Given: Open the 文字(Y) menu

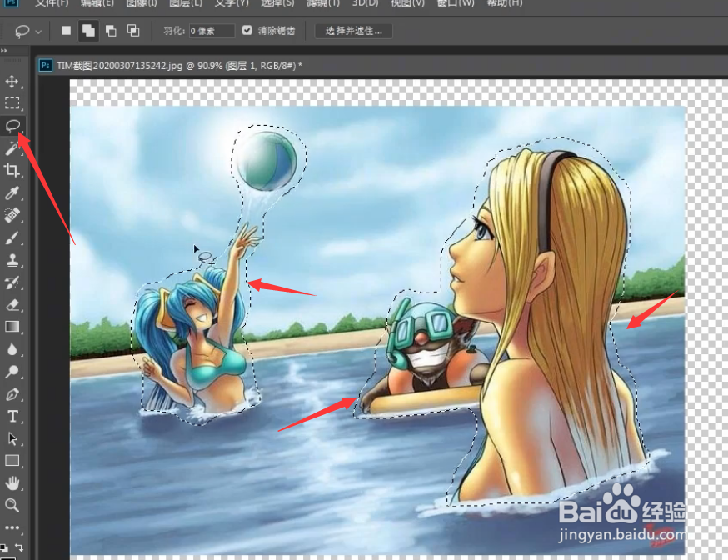Looking at the screenshot, I should point(232,3).
